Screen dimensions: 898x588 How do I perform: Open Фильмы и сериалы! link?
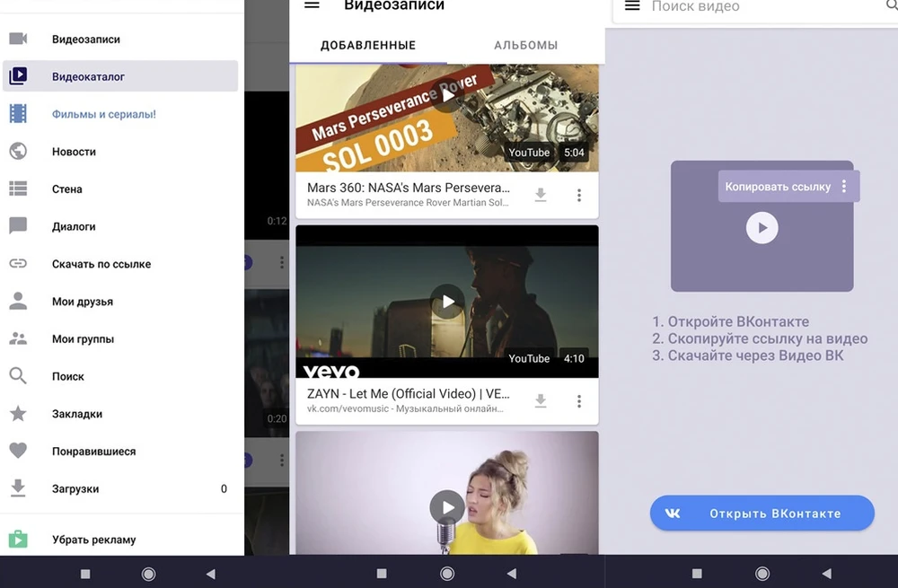point(104,114)
